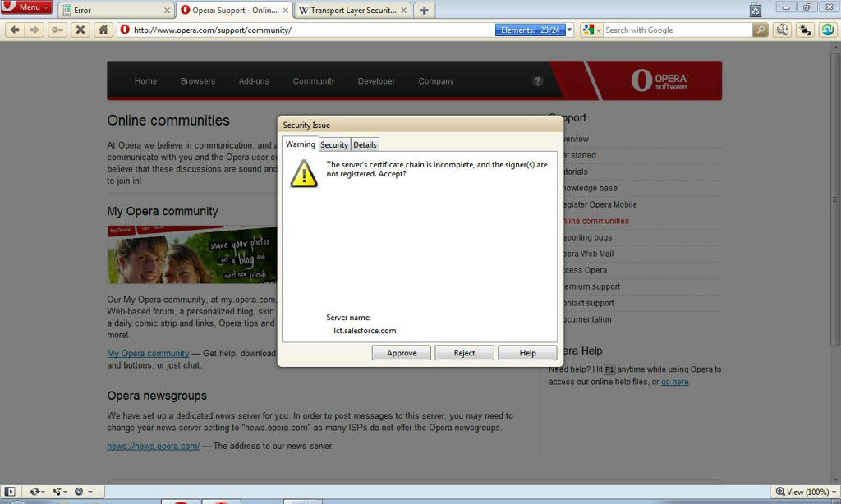
Task: Open the Knowledge base sidebar link
Action: coord(589,188)
